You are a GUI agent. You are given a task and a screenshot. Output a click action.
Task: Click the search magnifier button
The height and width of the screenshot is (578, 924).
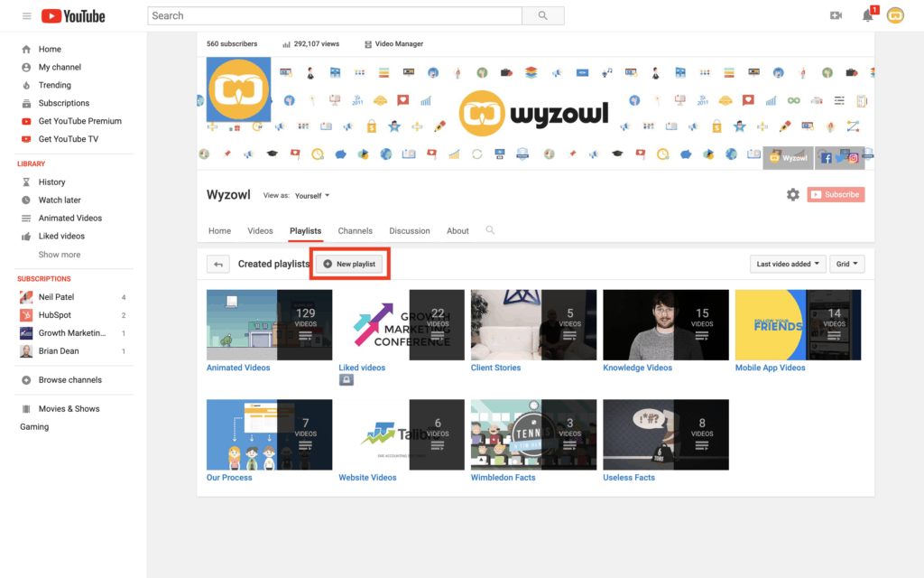[x=542, y=16]
